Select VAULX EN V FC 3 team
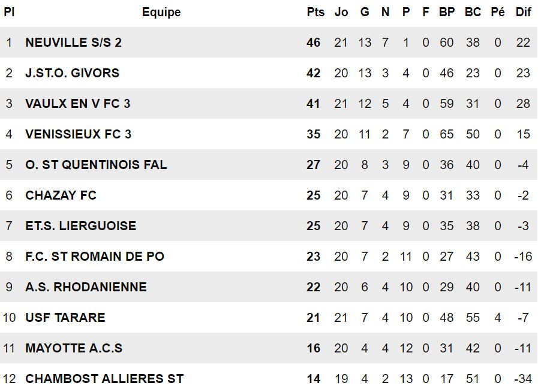Image resolution: width=538 pixels, height=392 pixels. (x=77, y=104)
